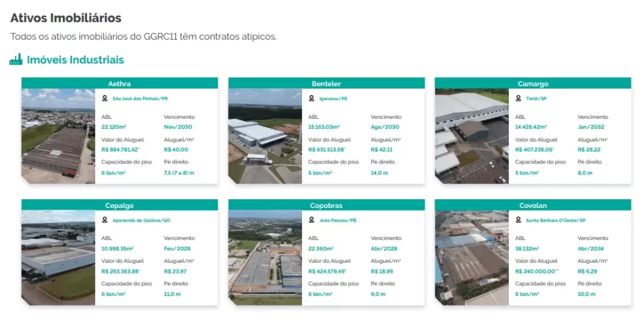Click the location pin in the Benteler card
The width and height of the screenshot is (644, 335).
(312, 99)
